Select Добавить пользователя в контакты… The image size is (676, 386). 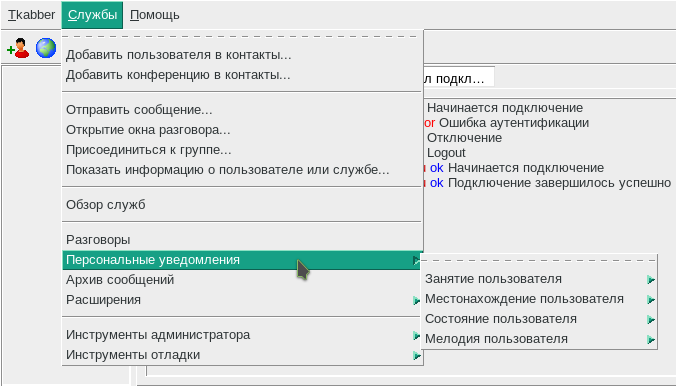coord(242,55)
